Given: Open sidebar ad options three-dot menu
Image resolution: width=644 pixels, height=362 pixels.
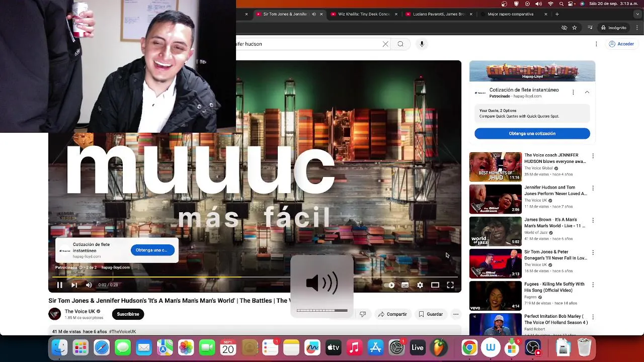Looking at the screenshot, I should point(573,93).
